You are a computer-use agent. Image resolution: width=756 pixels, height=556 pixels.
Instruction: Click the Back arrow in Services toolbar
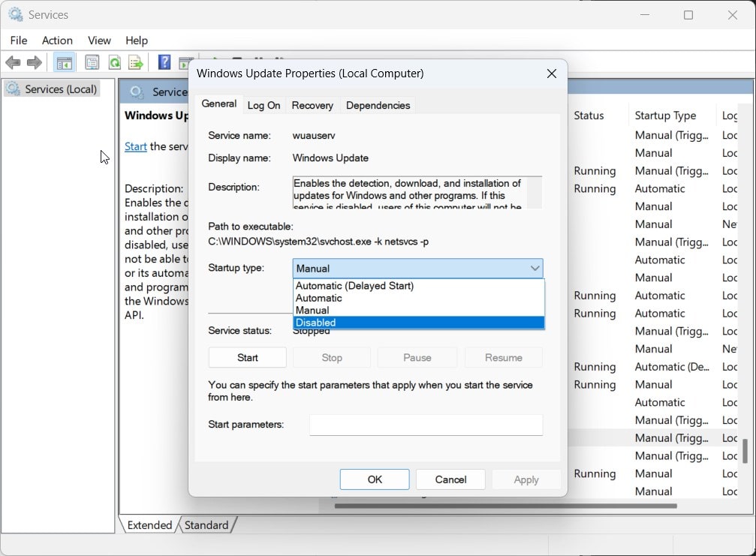[x=13, y=62]
